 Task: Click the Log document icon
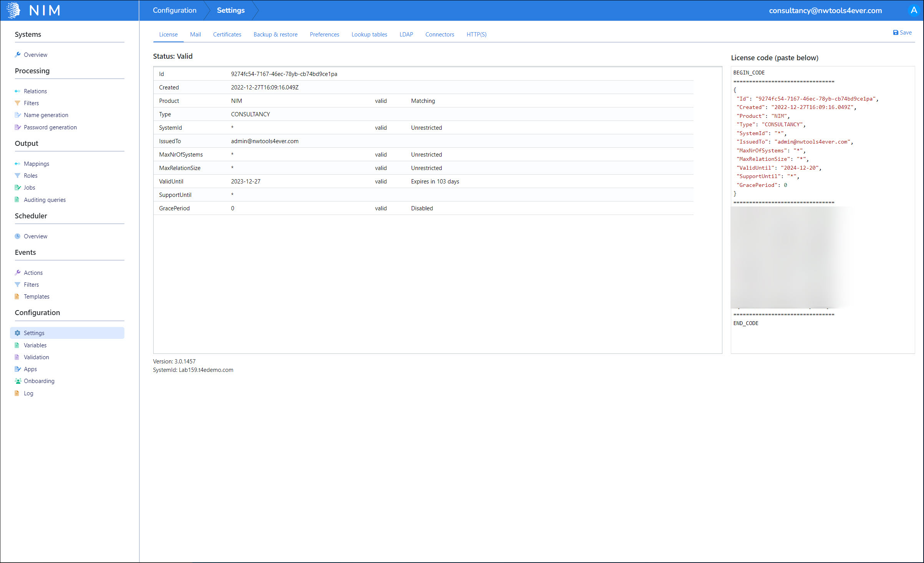tap(17, 393)
